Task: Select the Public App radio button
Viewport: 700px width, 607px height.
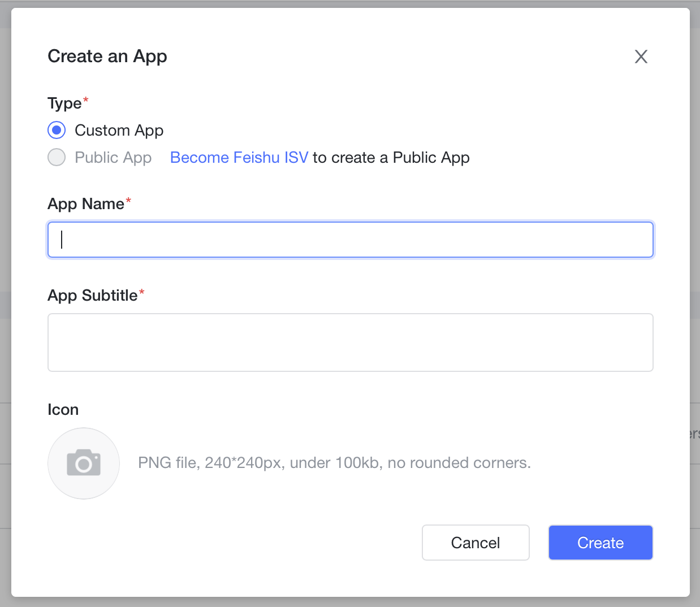Action: coord(57,157)
